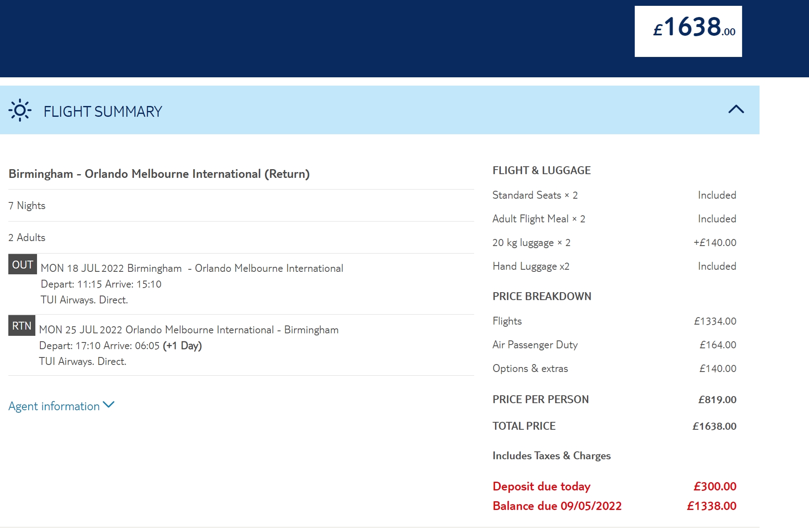Viewport: 809px width, 532px height.
Task: Click the Agent information chevron arrow
Action: point(109,405)
